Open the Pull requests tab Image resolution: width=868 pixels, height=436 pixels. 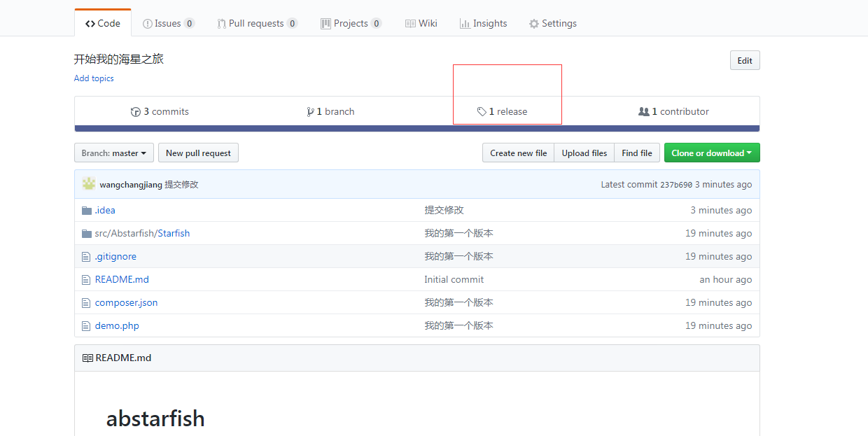[257, 23]
